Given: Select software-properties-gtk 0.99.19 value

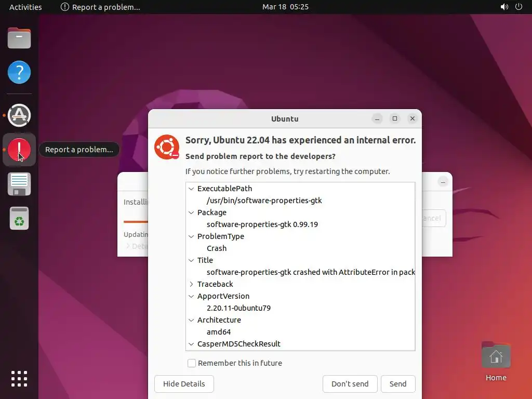Looking at the screenshot, I should click(x=262, y=224).
